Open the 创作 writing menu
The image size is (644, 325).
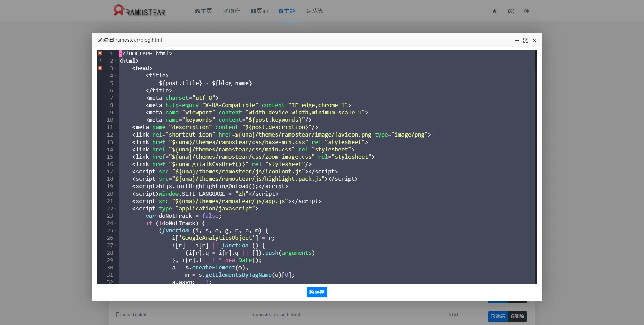(231, 11)
